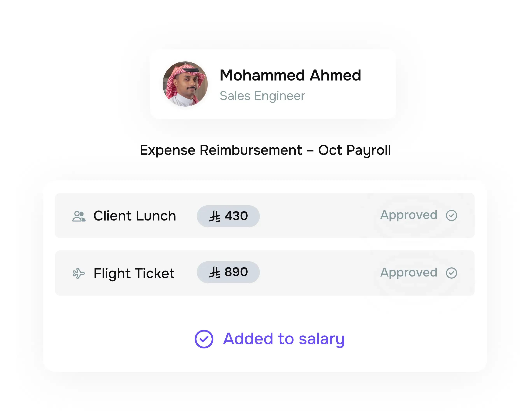Click the Sales Engineer job title

(x=262, y=96)
